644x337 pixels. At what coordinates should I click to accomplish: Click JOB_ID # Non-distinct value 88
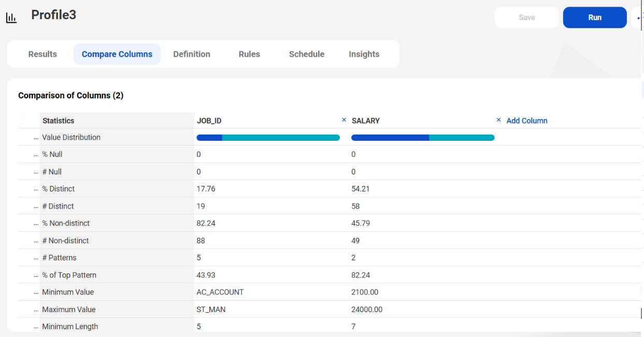click(x=201, y=241)
